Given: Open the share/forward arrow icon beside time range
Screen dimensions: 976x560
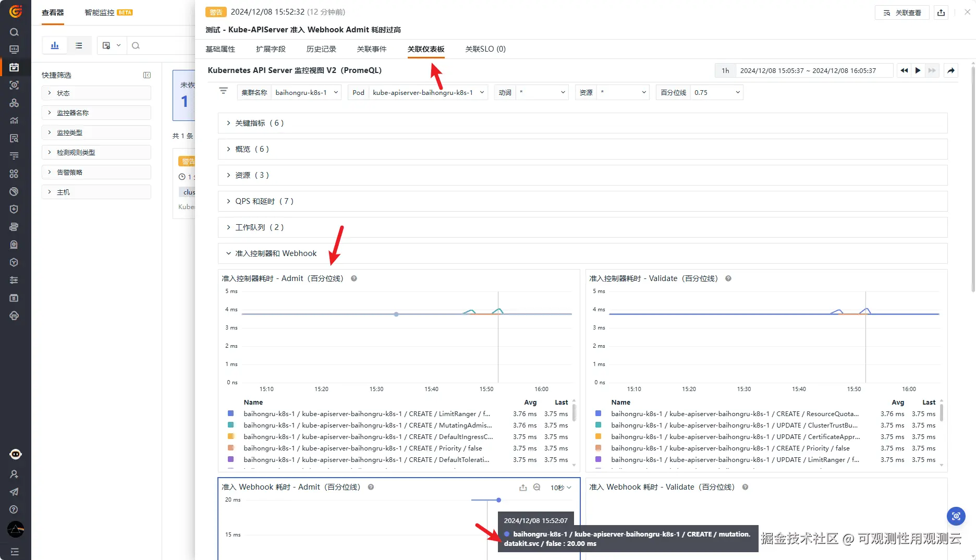Looking at the screenshot, I should (x=951, y=70).
